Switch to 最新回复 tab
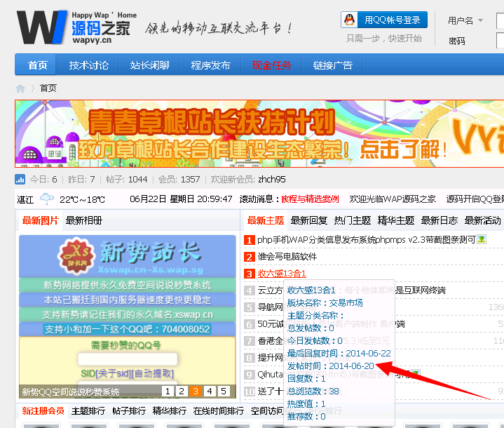The image size is (504, 428). tap(309, 221)
